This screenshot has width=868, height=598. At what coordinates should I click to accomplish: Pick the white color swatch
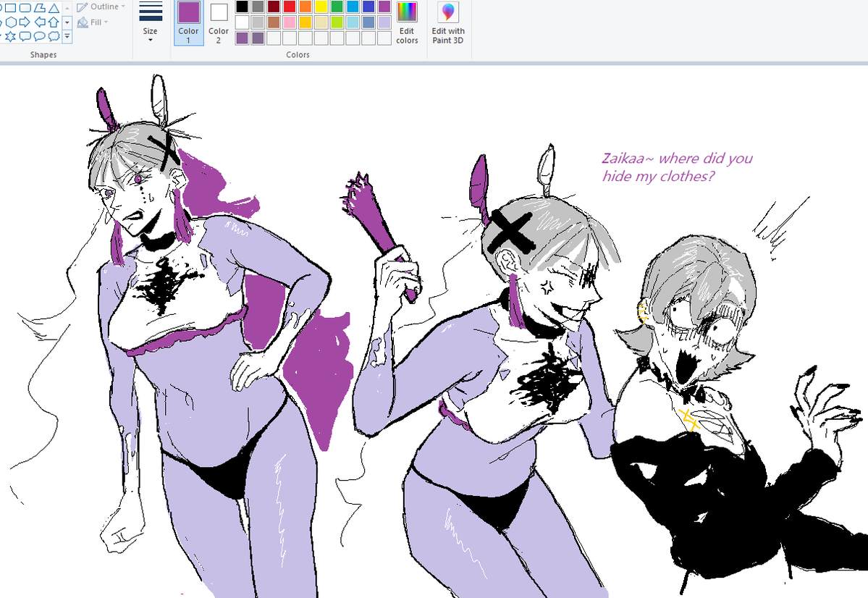point(242,22)
